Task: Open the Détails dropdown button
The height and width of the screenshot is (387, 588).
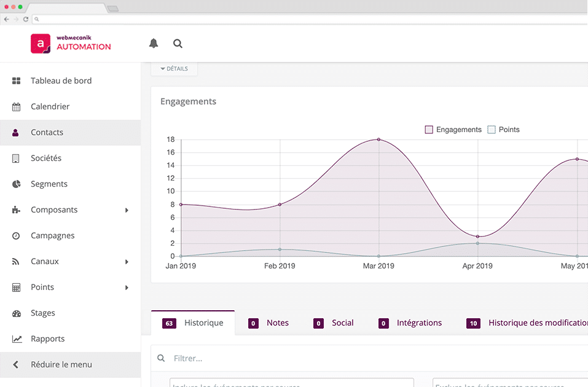Action: [x=174, y=69]
